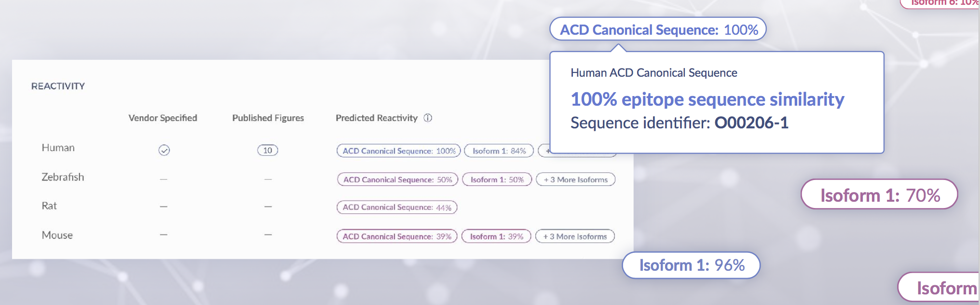Select Mouse Isoform 1: 39% pill
Image resolution: width=980 pixels, height=305 pixels.
click(496, 236)
